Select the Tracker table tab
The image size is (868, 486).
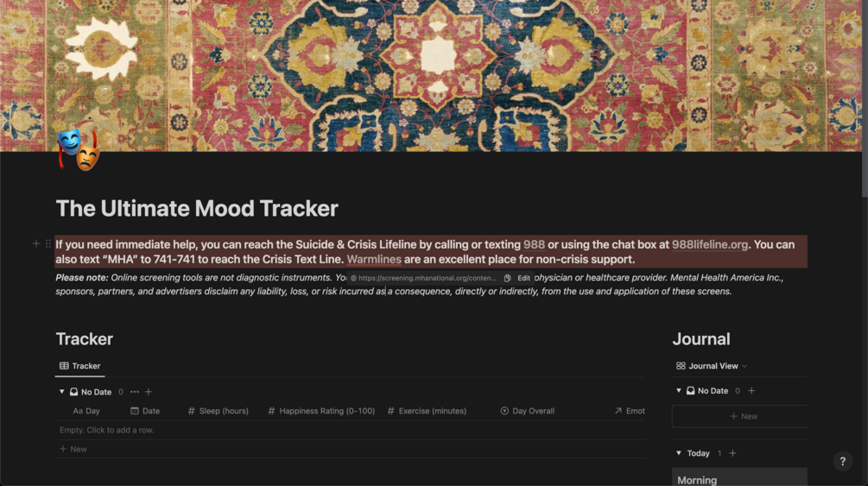tap(80, 366)
